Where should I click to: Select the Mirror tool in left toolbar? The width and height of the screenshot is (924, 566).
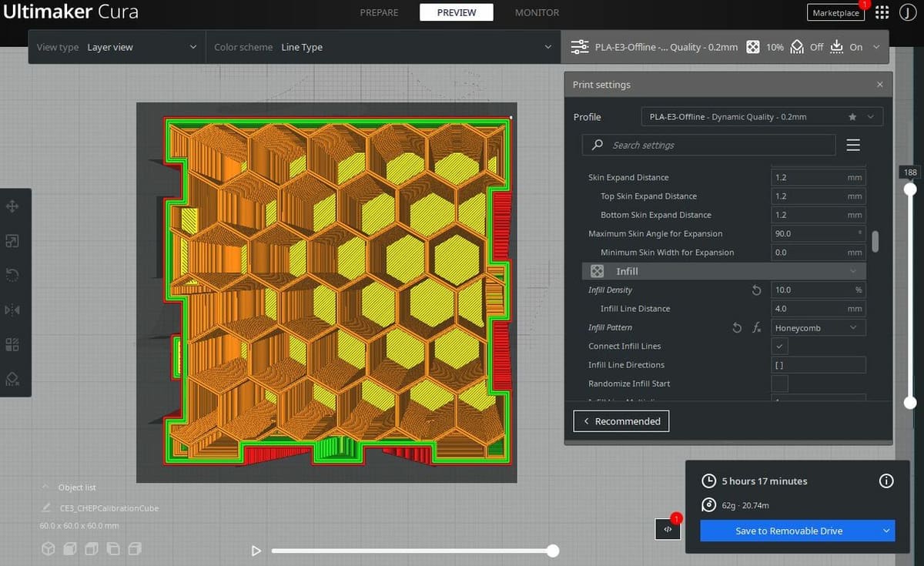click(13, 310)
